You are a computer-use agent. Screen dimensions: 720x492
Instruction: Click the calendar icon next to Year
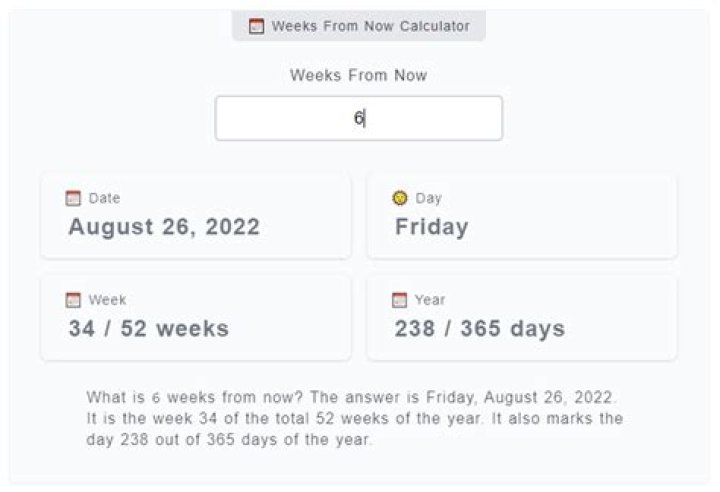click(x=400, y=300)
